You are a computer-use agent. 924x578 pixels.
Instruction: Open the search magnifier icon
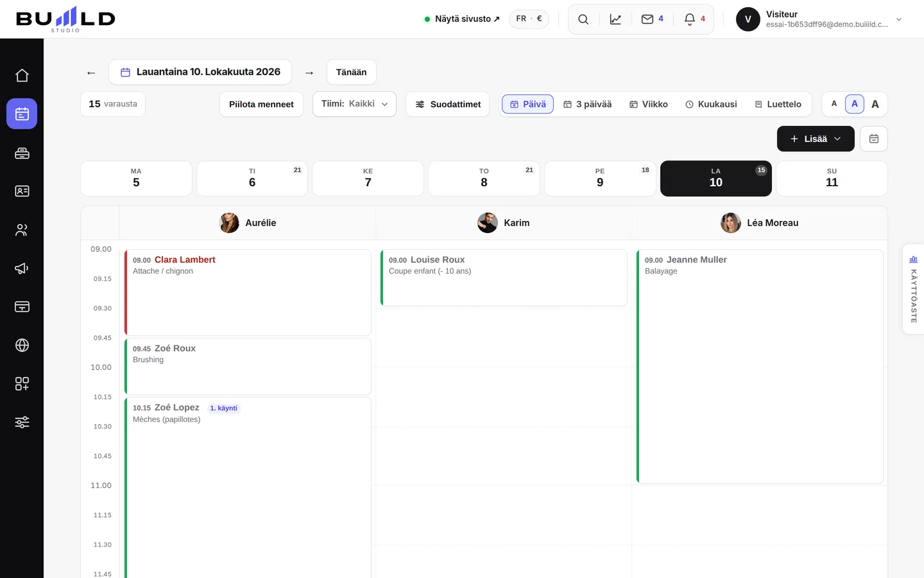pos(583,19)
